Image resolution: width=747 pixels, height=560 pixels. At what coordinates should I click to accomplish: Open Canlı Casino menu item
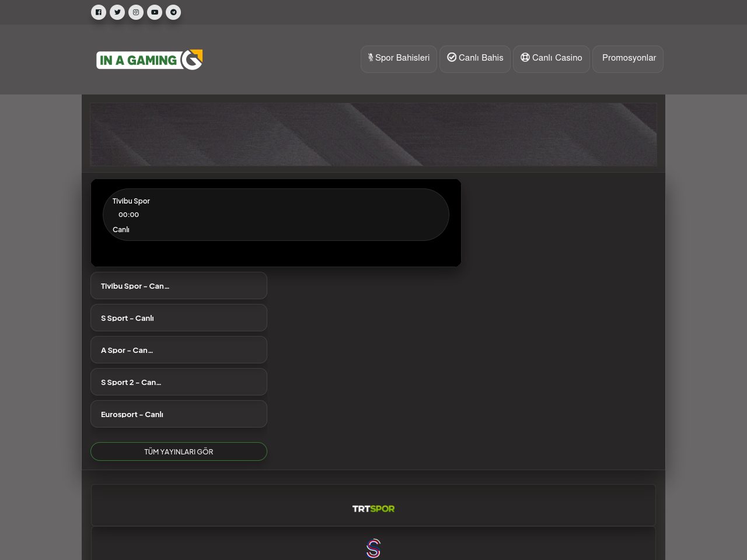point(551,59)
